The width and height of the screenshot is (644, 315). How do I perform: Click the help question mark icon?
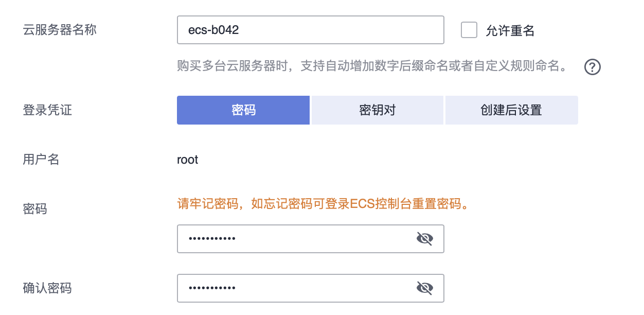coord(593,67)
